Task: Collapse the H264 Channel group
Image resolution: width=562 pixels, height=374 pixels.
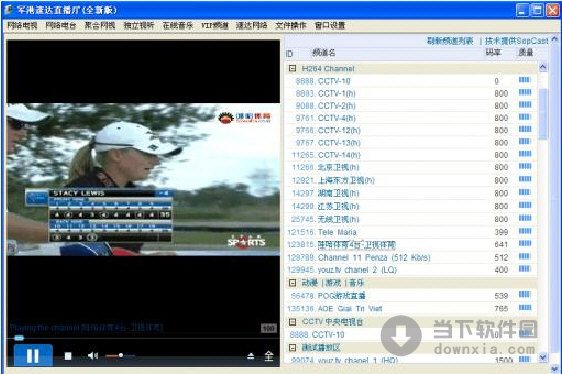Action: tap(292, 68)
